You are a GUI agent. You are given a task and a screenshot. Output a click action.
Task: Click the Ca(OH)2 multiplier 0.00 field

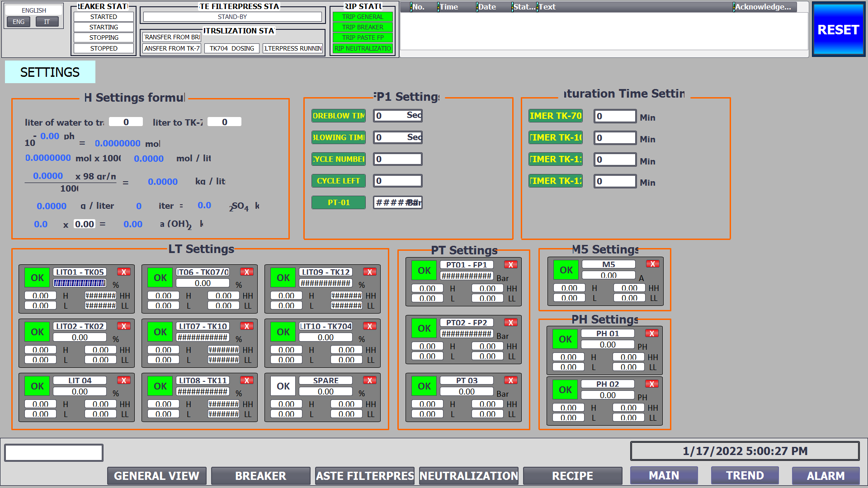(x=85, y=224)
